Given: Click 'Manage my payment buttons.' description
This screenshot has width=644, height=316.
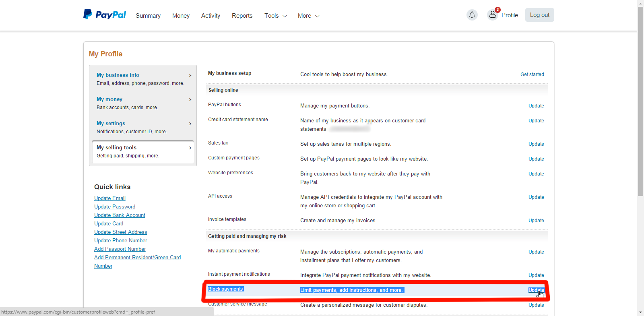Looking at the screenshot, I should point(335,106).
